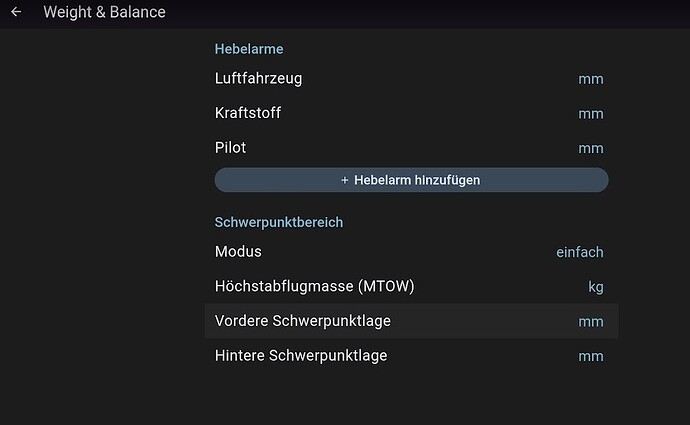Edit the Pilot mm value
Viewport: 690px width, 425px height.
pos(590,149)
